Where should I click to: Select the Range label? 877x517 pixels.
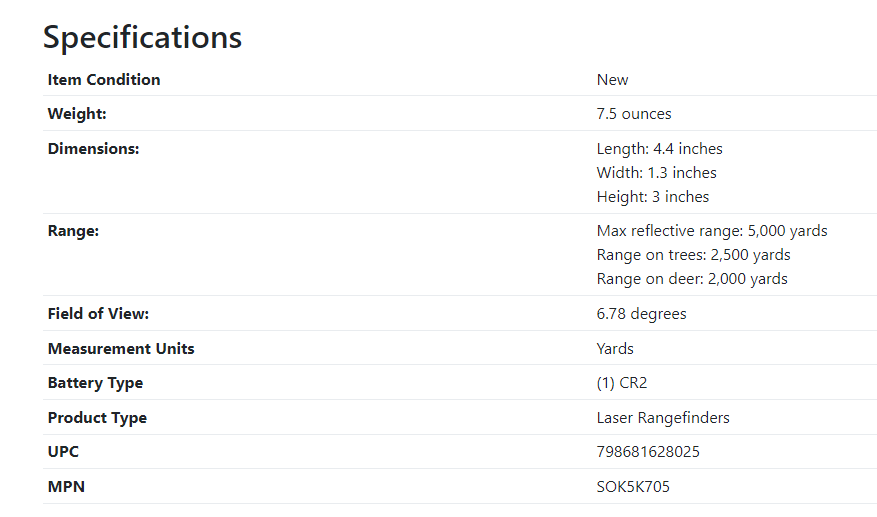tap(73, 231)
